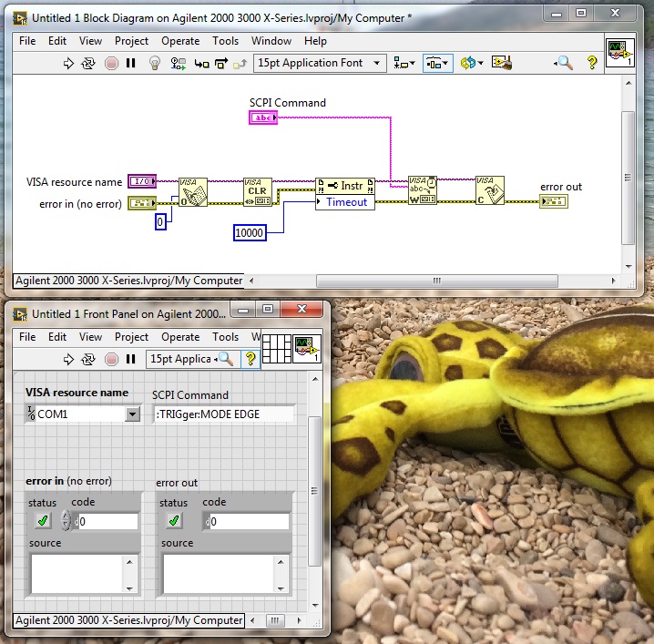This screenshot has width=654, height=644.
Task: Open Edit menu in Block Diagram window
Action: pos(57,41)
